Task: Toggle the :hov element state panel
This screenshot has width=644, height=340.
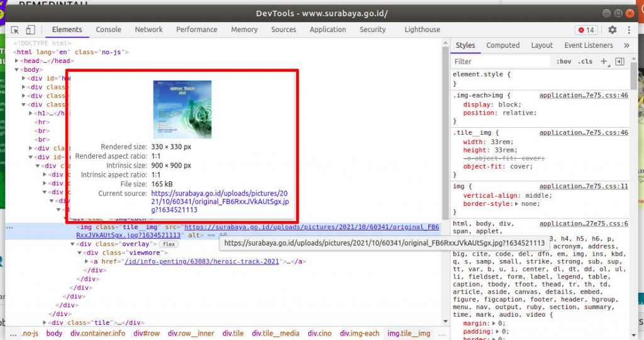Action: (x=563, y=62)
